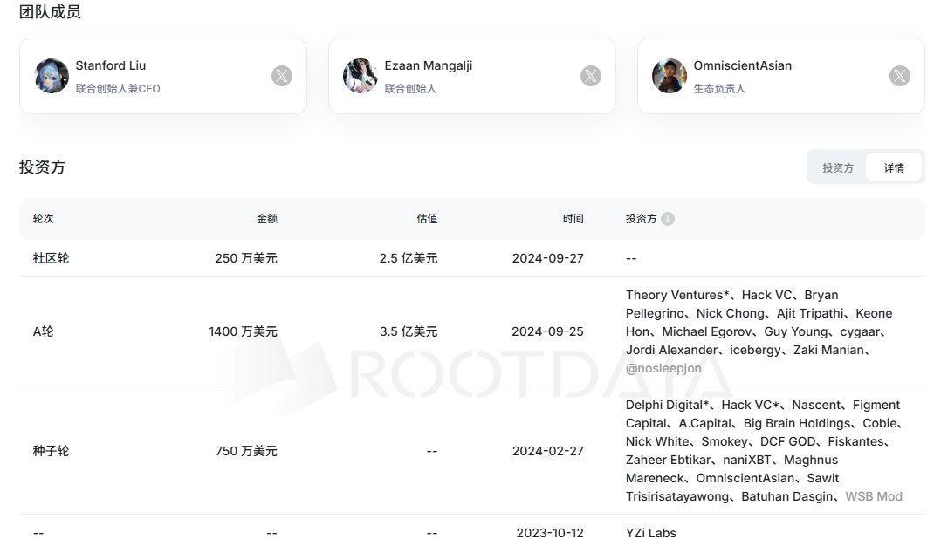
Task: Open OmniscientAsian's profile avatar
Action: click(670, 76)
